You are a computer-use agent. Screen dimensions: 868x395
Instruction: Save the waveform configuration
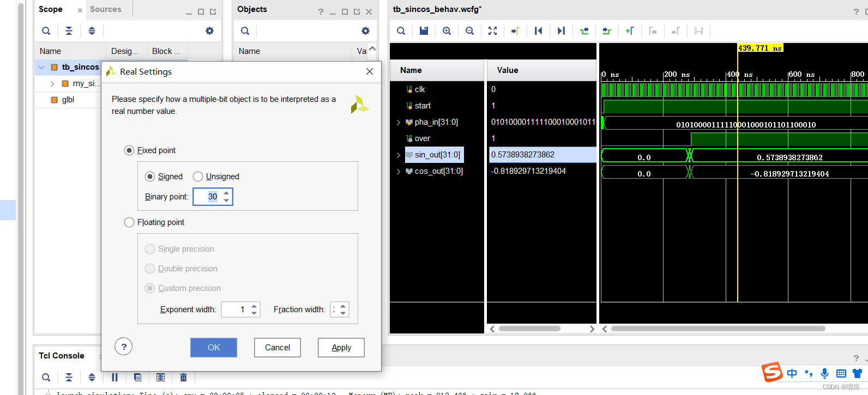424,31
